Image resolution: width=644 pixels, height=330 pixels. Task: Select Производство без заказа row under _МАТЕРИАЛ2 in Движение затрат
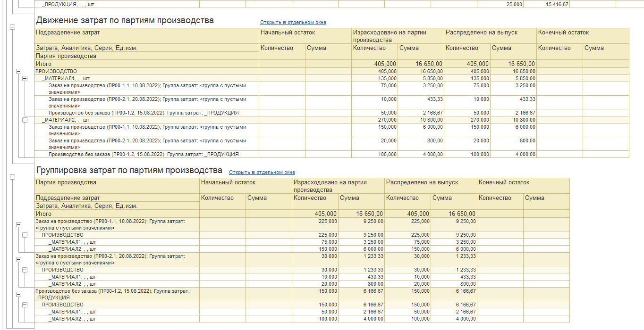(x=144, y=154)
